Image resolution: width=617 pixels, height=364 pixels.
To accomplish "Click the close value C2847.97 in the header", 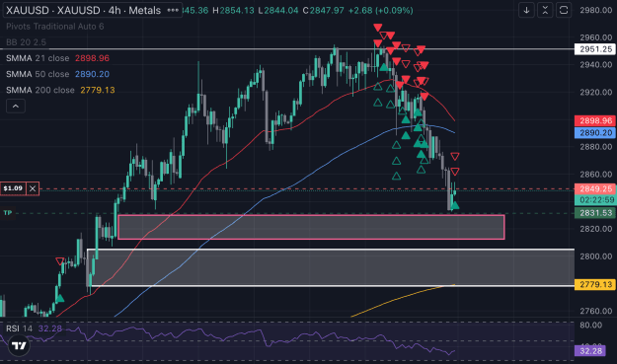I will click(x=323, y=10).
